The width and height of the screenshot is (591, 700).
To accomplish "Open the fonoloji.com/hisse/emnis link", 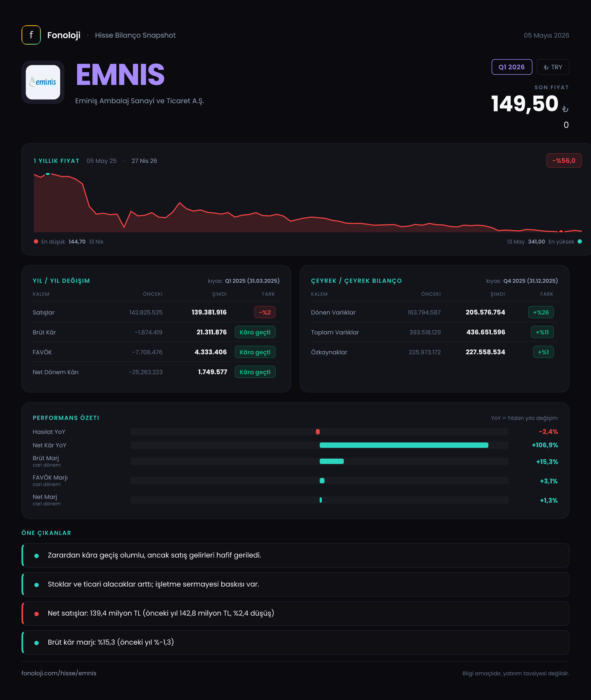I will [59, 673].
